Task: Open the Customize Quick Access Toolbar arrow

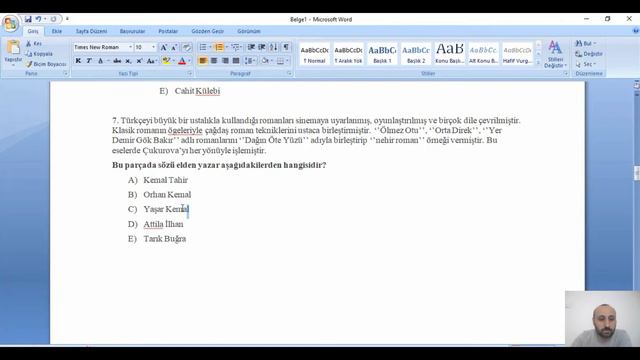Action: (67, 19)
